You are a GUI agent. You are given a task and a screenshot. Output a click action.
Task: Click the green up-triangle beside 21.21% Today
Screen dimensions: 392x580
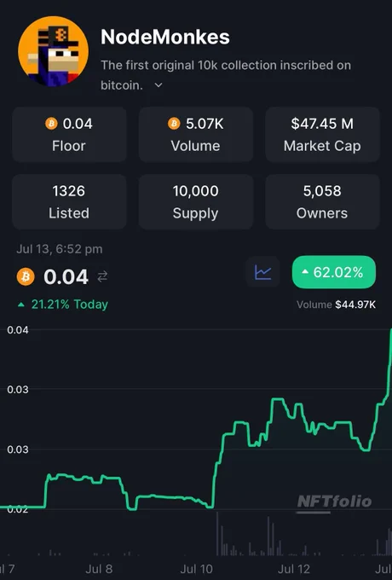(x=21, y=304)
